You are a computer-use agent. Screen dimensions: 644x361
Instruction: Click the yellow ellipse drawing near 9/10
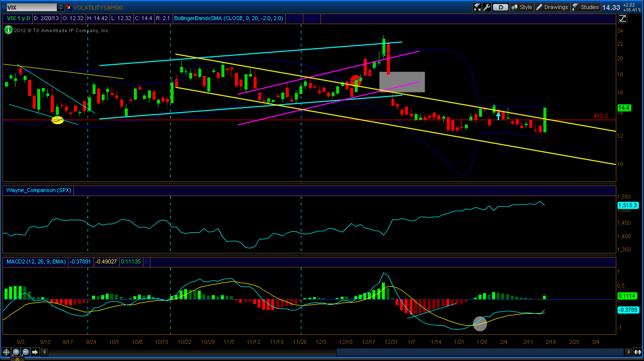point(57,120)
